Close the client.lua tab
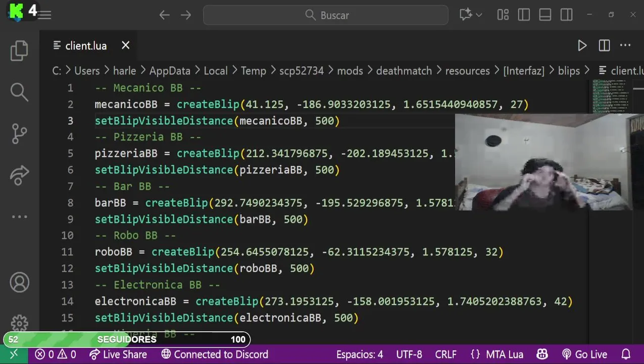 tap(126, 45)
